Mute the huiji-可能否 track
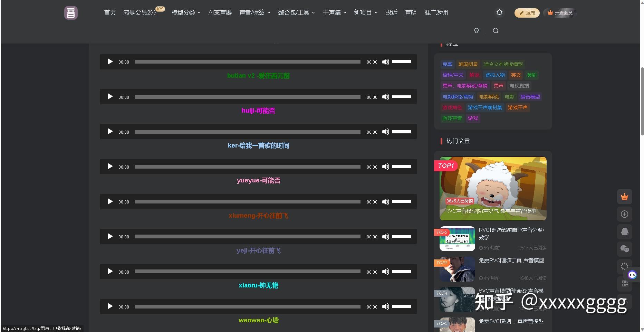 coord(386,97)
